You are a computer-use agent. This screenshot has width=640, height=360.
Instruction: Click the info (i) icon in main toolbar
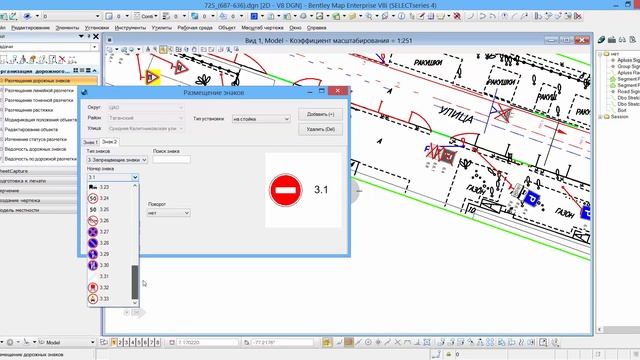(x=401, y=16)
